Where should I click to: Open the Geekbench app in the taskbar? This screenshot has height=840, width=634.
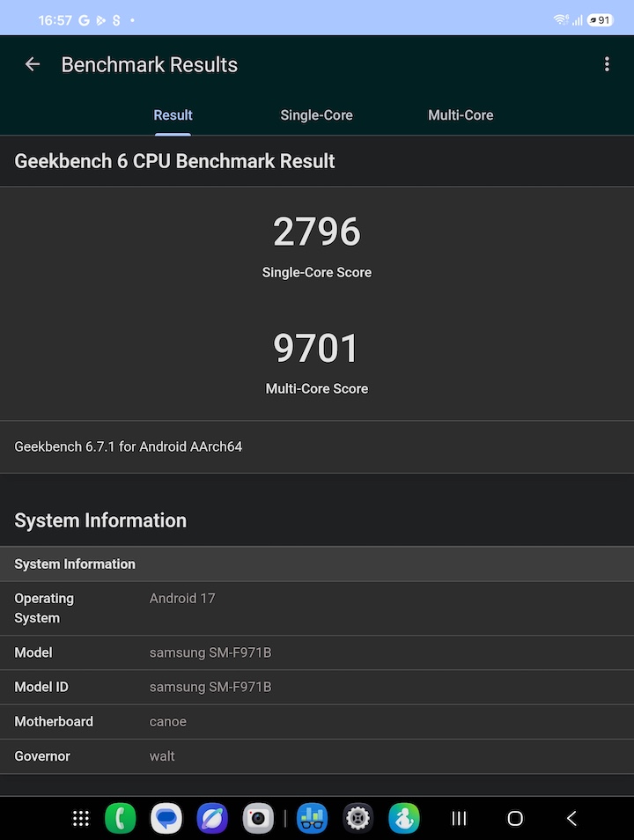pos(312,818)
